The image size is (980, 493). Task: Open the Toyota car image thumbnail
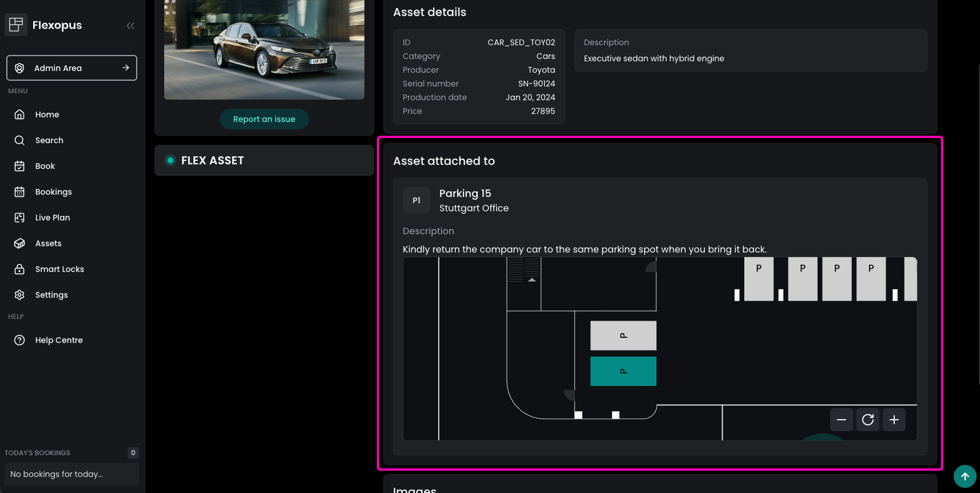[x=264, y=49]
